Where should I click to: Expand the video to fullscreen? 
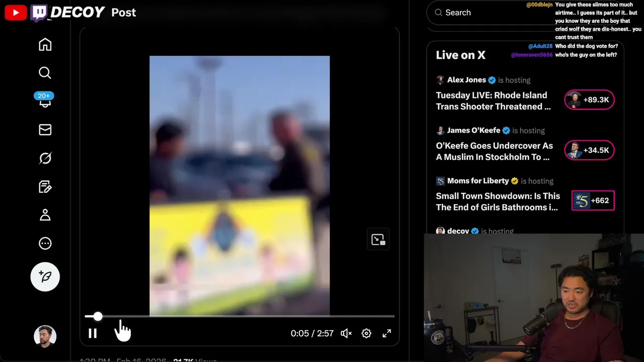(x=386, y=333)
